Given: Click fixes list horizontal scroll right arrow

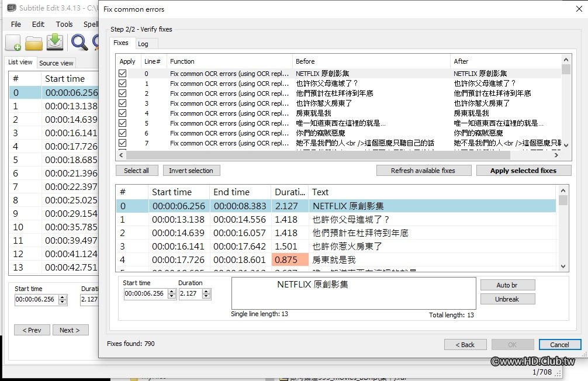Looking at the screenshot, I should 556,155.
